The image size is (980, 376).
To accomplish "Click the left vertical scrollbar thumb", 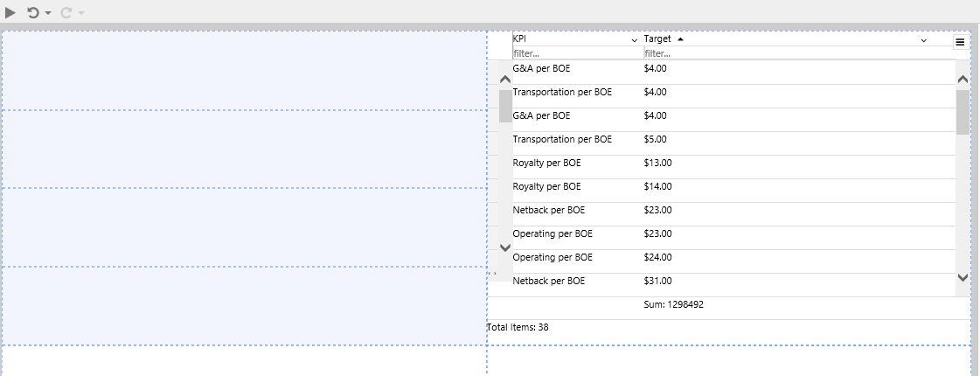I will tap(504, 106).
